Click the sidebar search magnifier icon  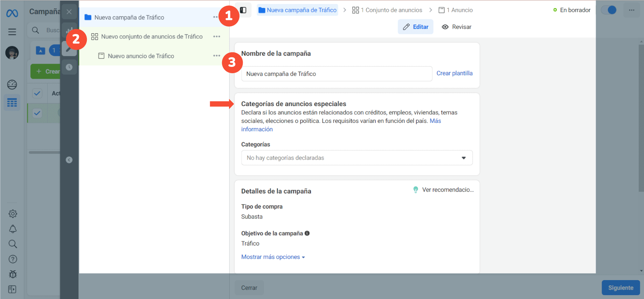tap(13, 244)
